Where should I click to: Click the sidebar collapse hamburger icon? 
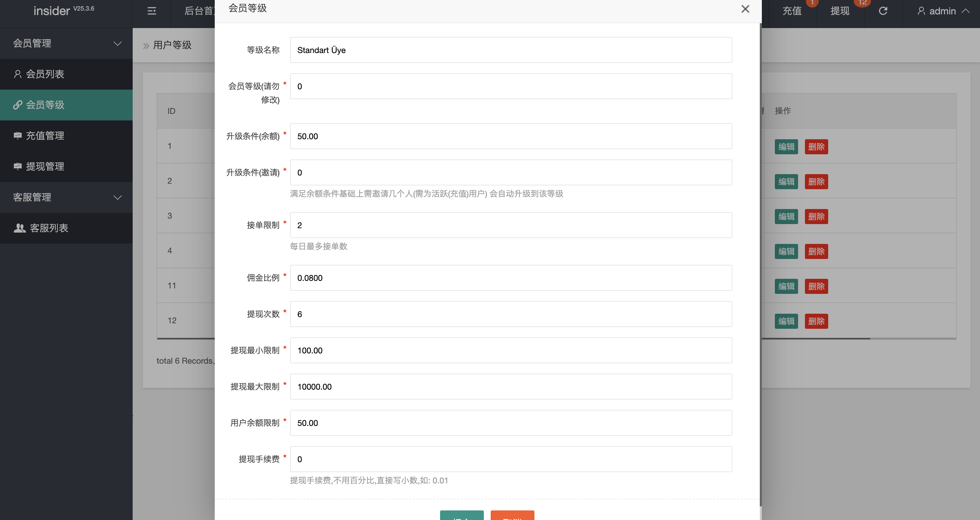[151, 11]
